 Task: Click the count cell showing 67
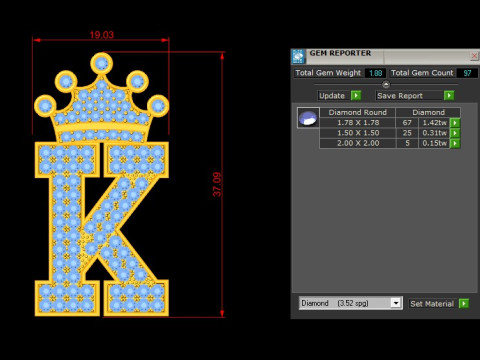407,123
